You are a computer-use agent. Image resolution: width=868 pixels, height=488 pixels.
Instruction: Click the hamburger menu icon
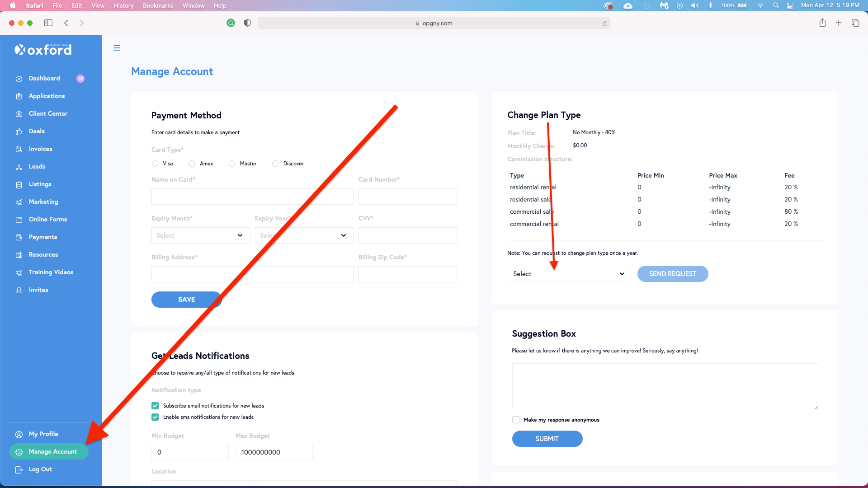pos(117,48)
